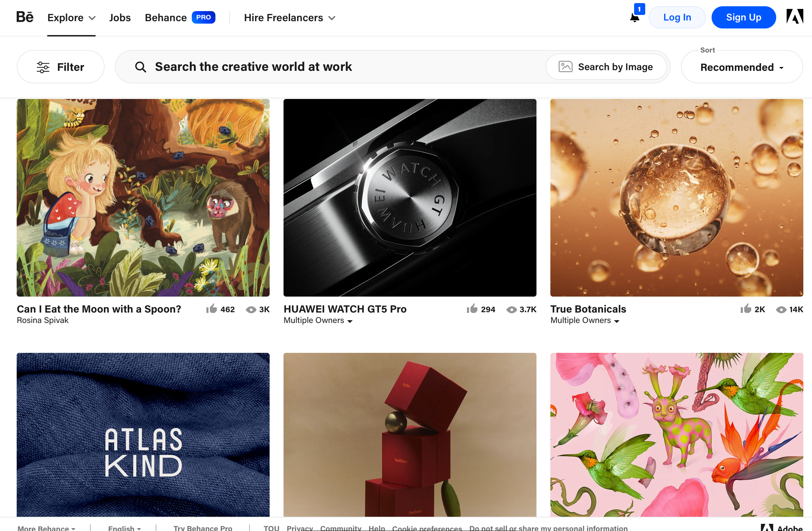Image resolution: width=812 pixels, height=531 pixels.
Task: Click the Log In button
Action: pos(677,17)
